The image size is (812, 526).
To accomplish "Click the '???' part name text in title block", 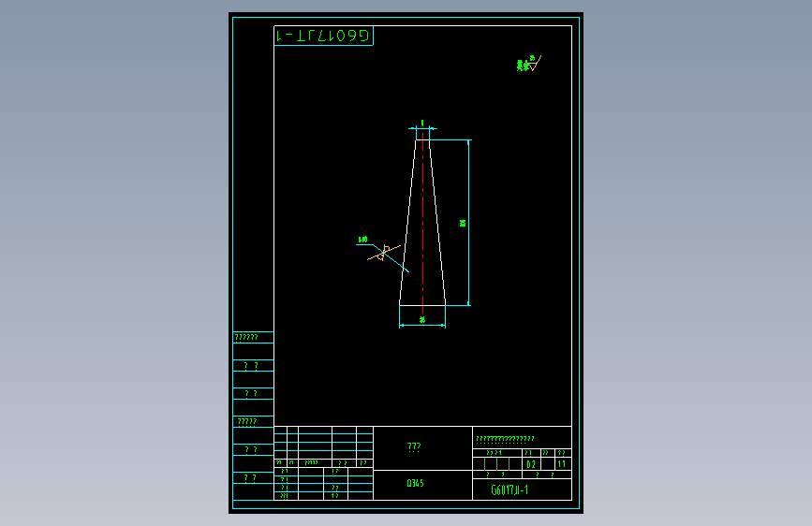I will click(x=414, y=446).
